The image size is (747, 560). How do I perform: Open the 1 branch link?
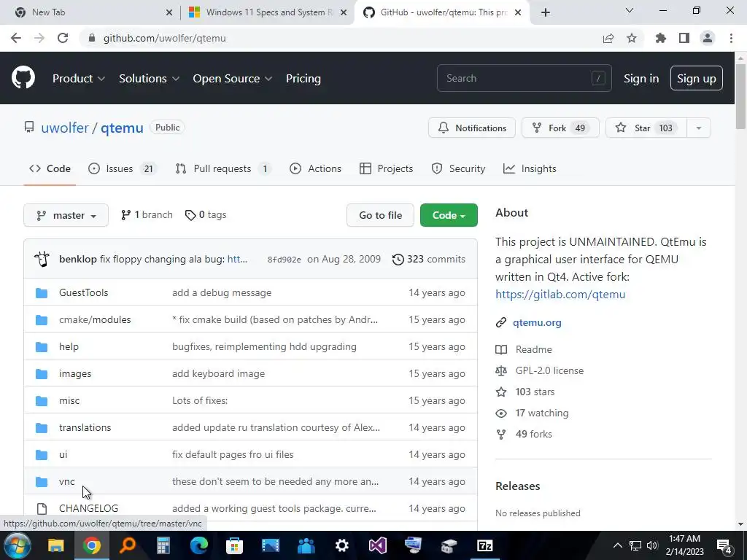click(147, 215)
